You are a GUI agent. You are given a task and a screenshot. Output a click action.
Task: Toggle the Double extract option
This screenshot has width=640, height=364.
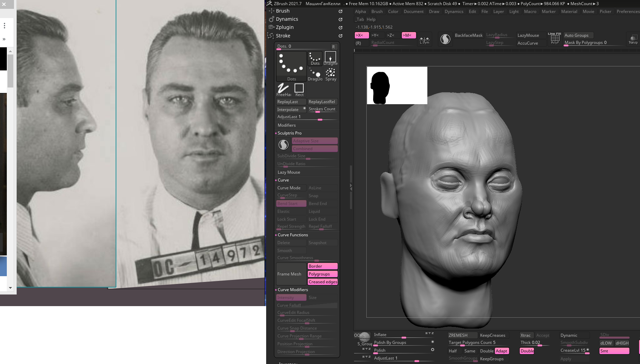point(527,351)
